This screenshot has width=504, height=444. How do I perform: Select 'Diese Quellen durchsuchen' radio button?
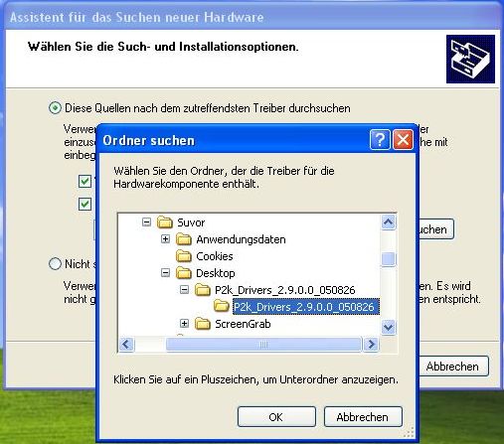(55, 108)
